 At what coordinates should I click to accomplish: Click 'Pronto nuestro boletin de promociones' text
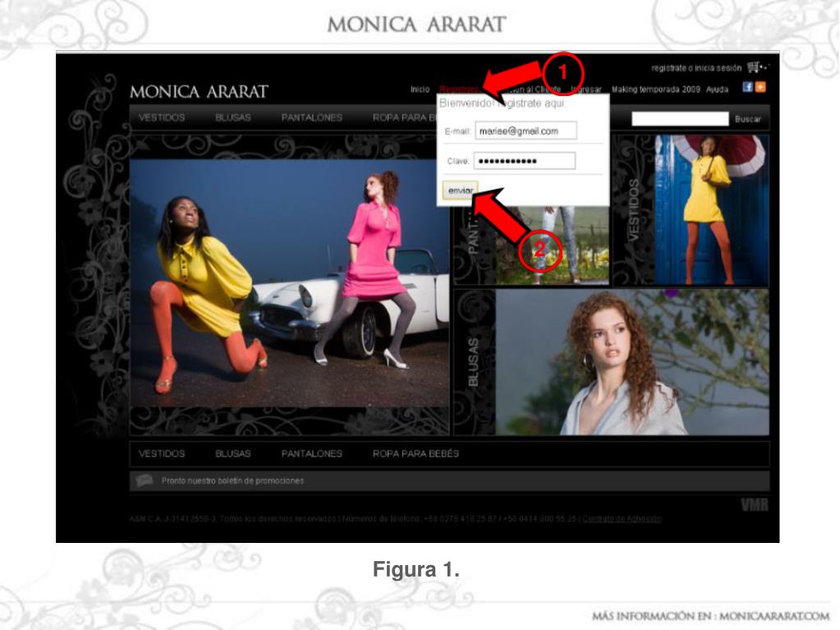click(x=232, y=481)
